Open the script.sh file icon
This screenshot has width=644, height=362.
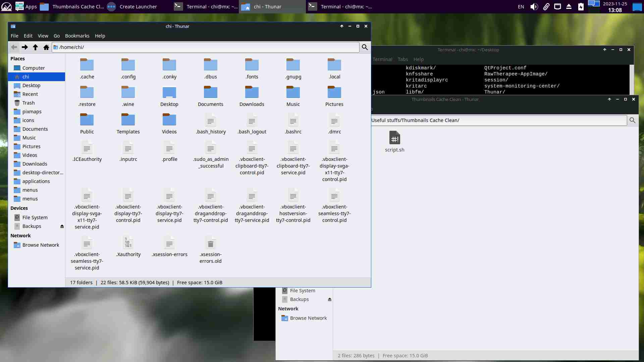tap(394, 138)
